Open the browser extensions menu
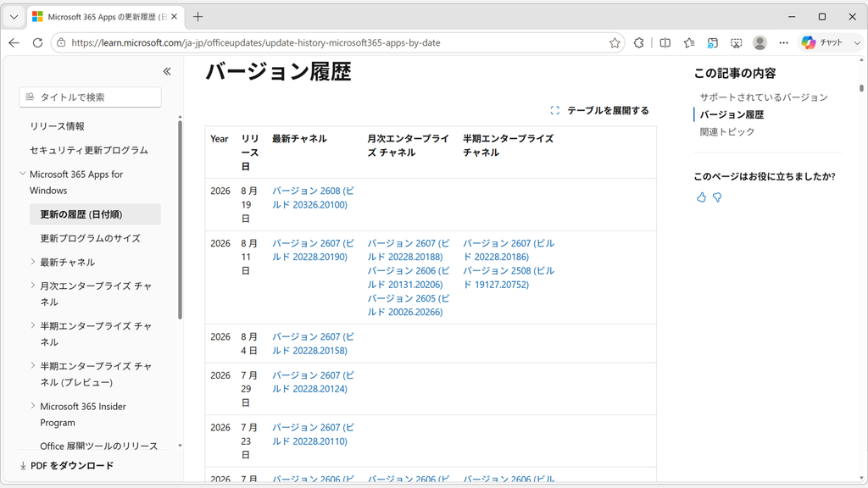Screen dimensions: 868x488 click(x=639, y=42)
